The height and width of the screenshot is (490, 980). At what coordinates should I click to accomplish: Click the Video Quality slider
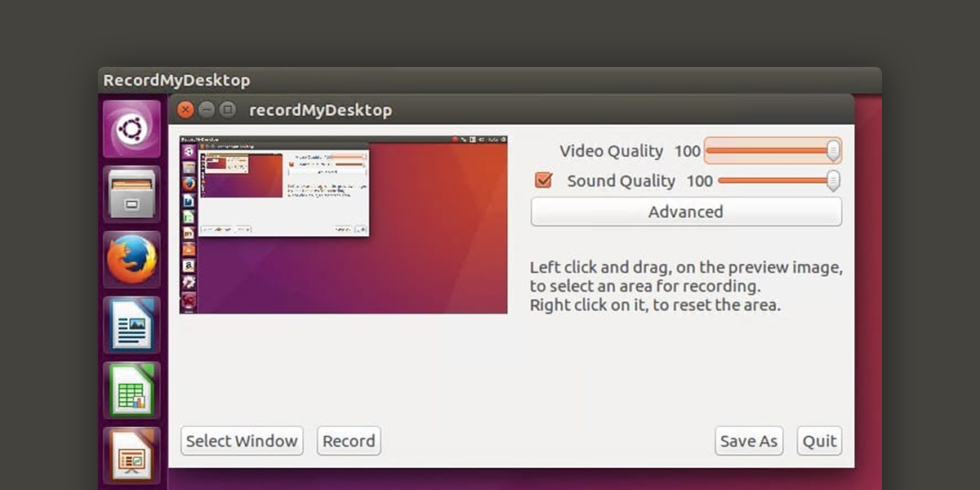pos(773,151)
